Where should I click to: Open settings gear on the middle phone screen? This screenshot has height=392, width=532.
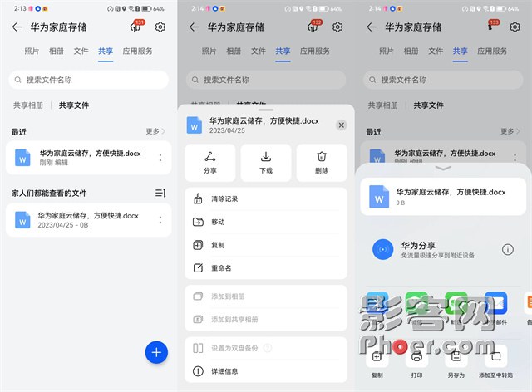(337, 27)
